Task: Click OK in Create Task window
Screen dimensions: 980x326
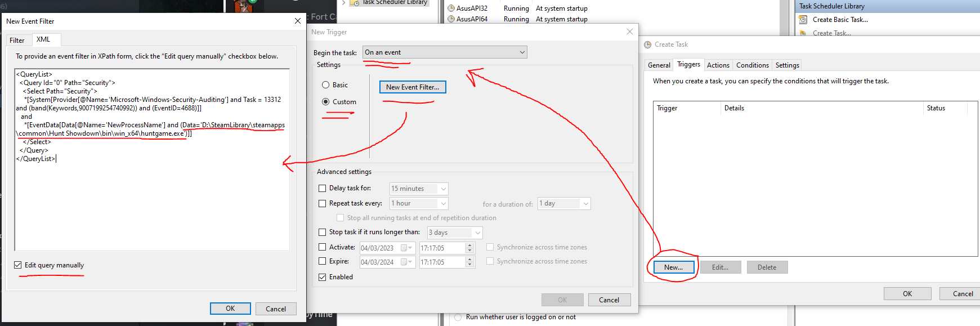Action: tap(907, 294)
